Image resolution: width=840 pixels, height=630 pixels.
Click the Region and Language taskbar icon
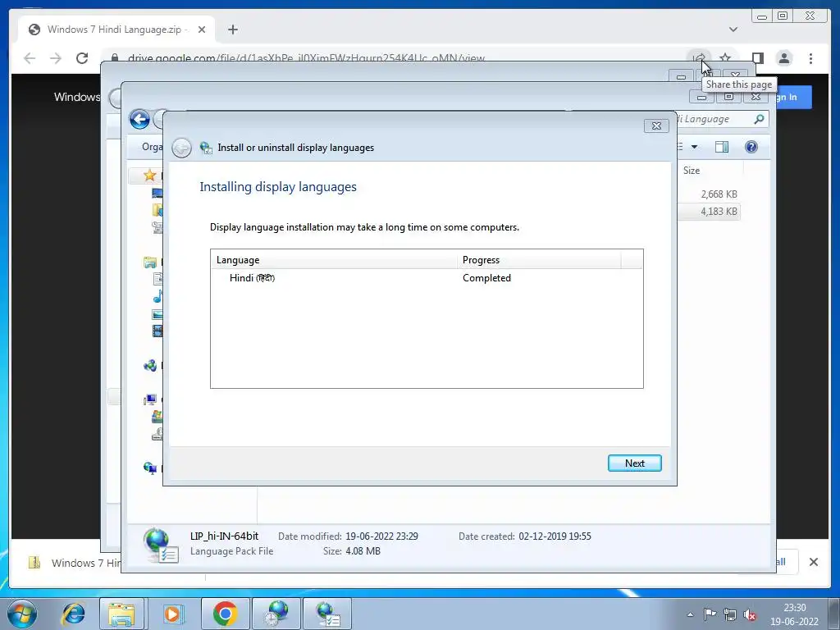[x=276, y=614]
